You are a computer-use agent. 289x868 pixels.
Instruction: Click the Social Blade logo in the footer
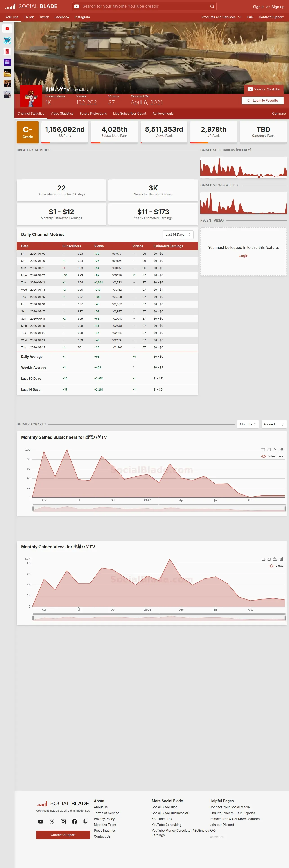click(63, 804)
